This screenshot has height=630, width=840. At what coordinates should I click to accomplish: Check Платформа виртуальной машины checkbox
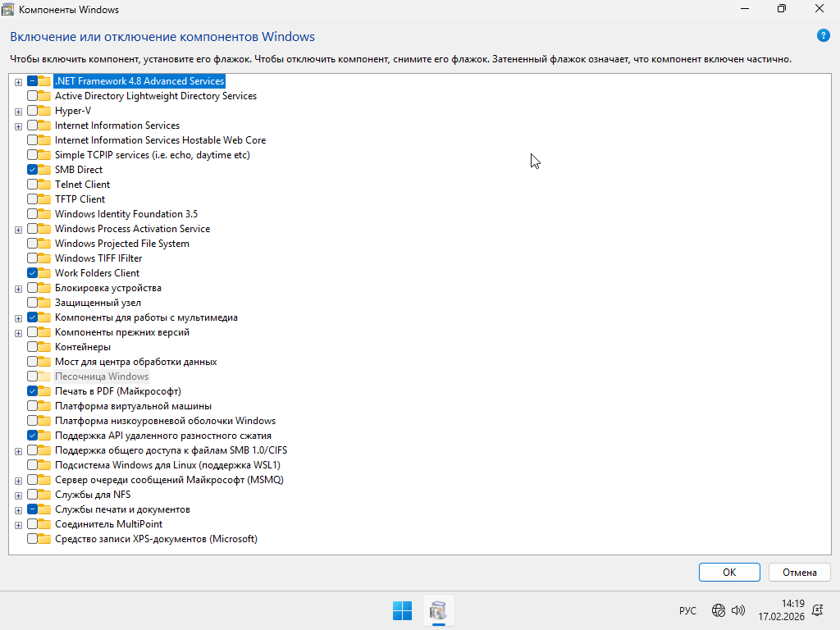coord(32,406)
